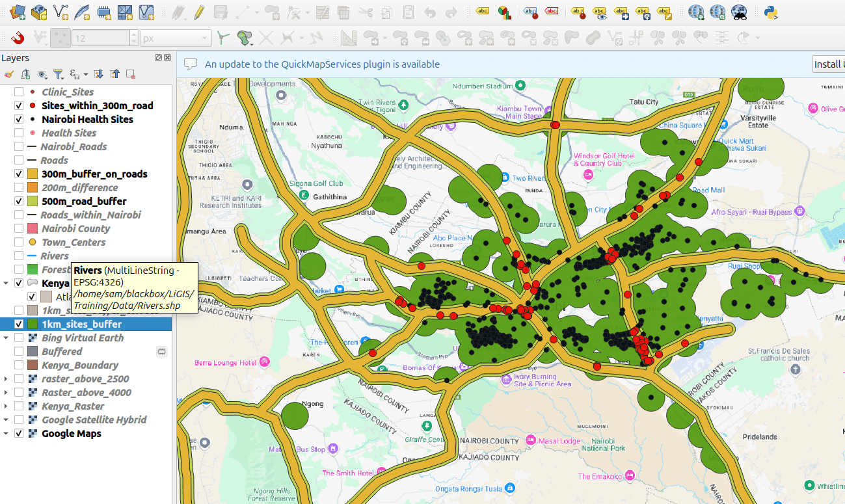Hide the Google Maps layer

click(19, 433)
